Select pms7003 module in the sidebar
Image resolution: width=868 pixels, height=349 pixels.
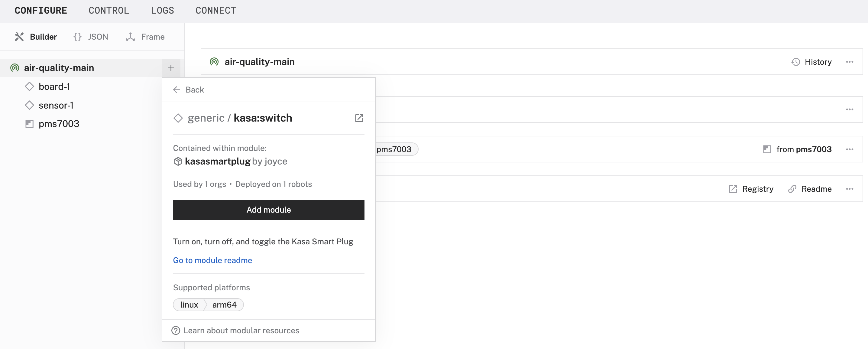[59, 124]
